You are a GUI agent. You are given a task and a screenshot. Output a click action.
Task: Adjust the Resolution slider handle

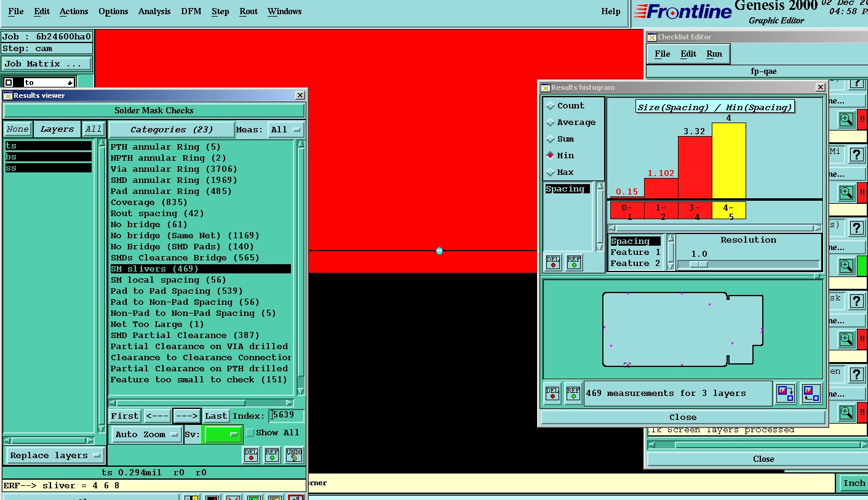click(x=698, y=264)
